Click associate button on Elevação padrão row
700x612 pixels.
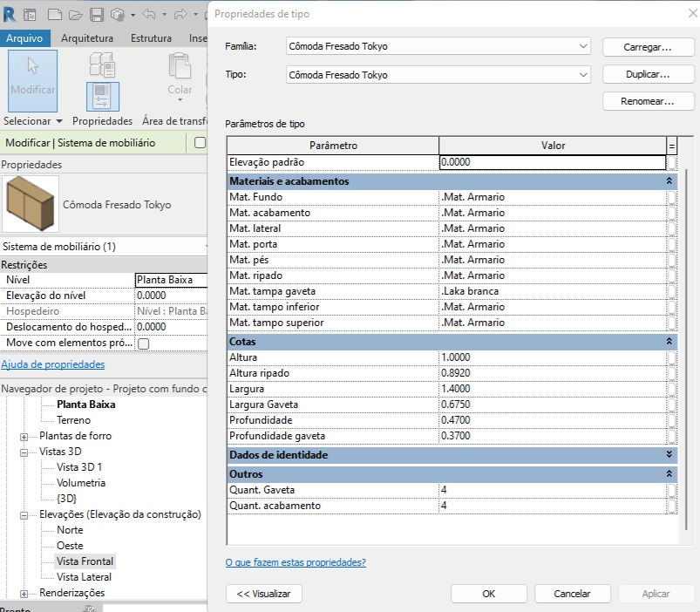pos(671,162)
